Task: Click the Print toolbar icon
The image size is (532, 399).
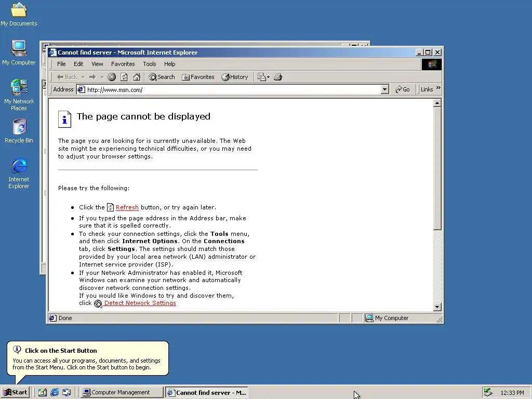Action: coord(278,77)
